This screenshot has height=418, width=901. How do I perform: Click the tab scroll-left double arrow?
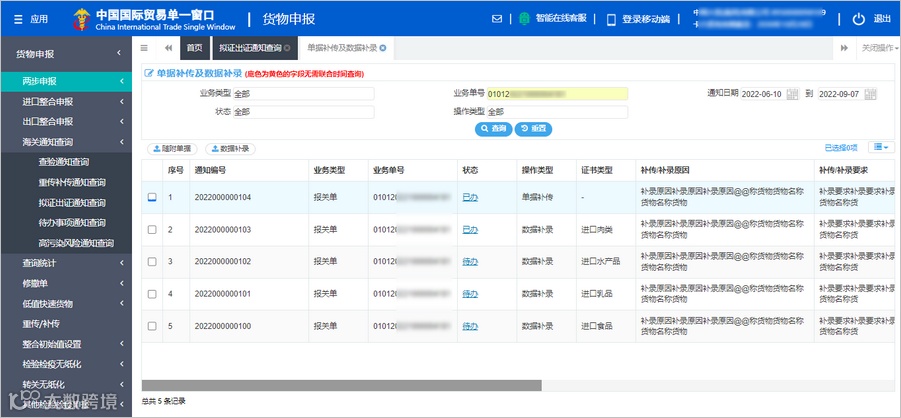pos(168,48)
